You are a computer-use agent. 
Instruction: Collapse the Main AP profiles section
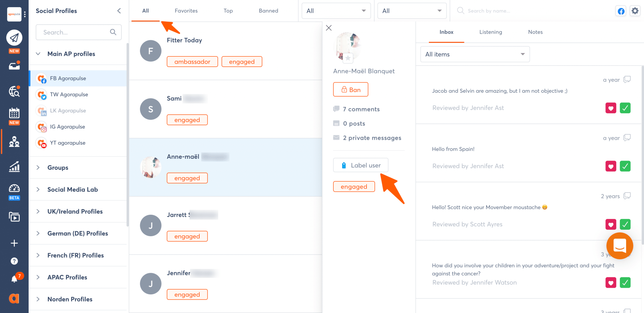(x=38, y=54)
